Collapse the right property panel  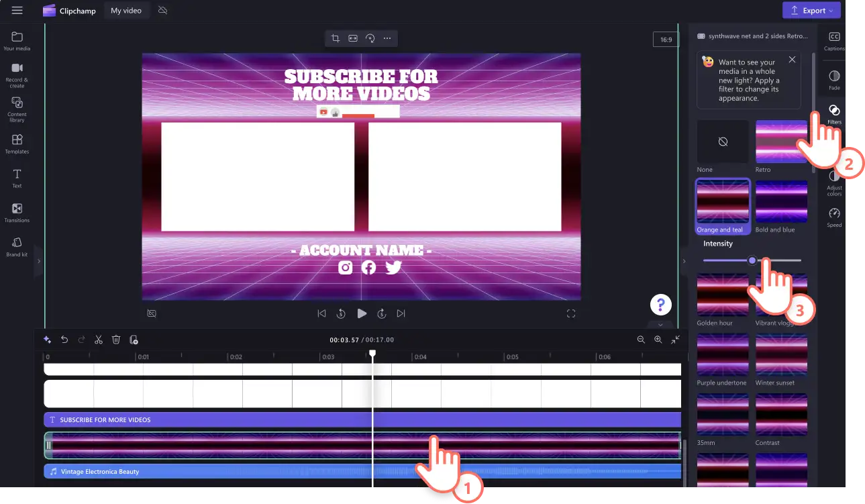(684, 260)
